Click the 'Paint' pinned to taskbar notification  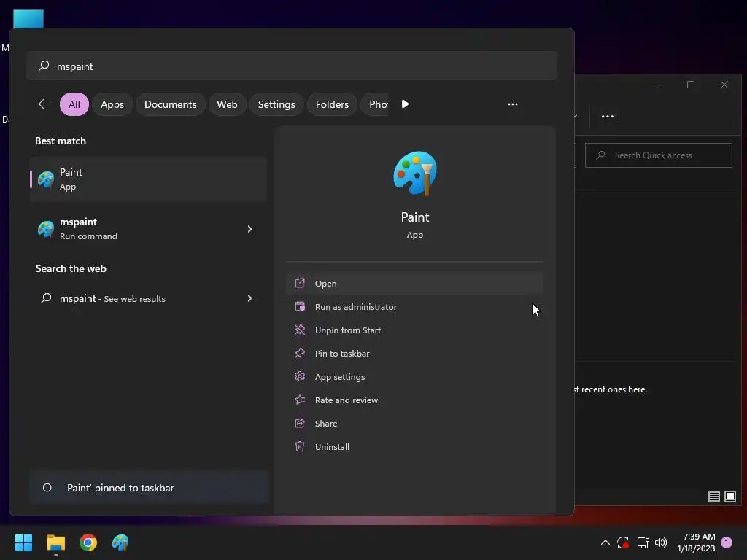tap(149, 488)
